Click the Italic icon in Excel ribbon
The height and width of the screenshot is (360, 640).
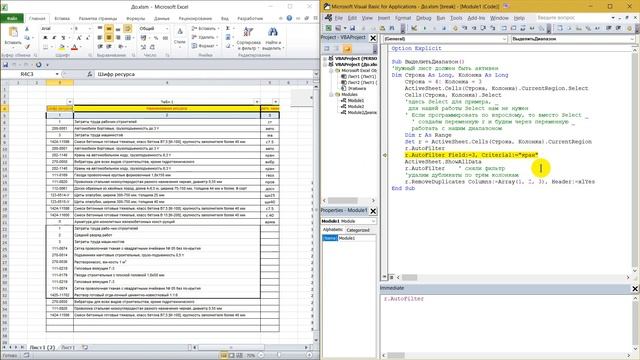point(54,38)
